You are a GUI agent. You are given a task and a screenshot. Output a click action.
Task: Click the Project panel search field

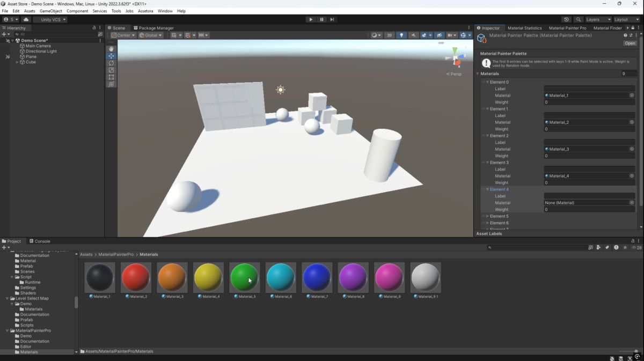(x=537, y=247)
